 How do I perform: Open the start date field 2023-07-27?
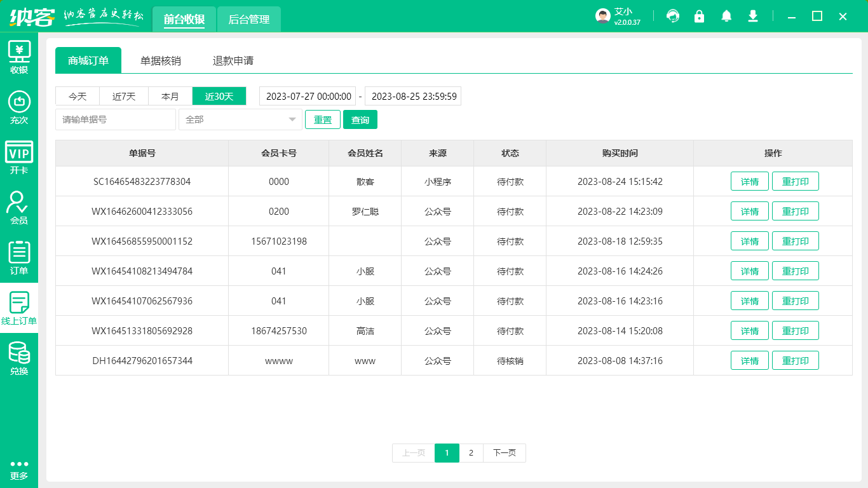coord(308,97)
